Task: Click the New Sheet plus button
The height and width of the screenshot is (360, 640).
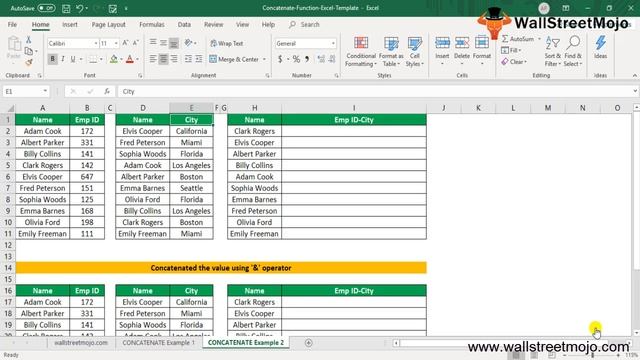Action: [309, 343]
